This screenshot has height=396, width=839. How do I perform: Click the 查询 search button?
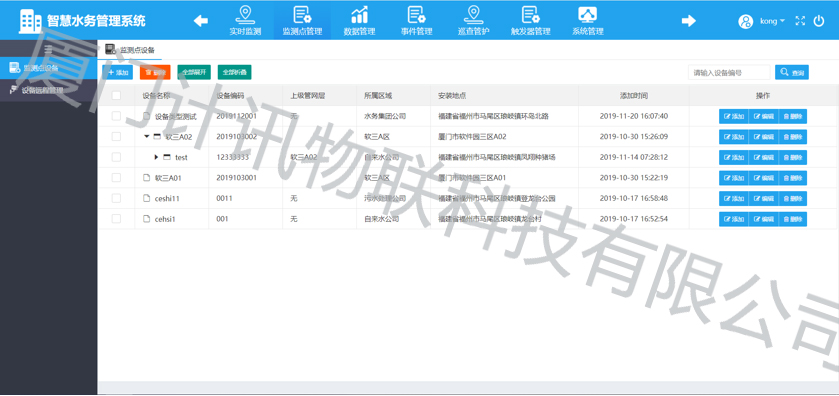792,72
